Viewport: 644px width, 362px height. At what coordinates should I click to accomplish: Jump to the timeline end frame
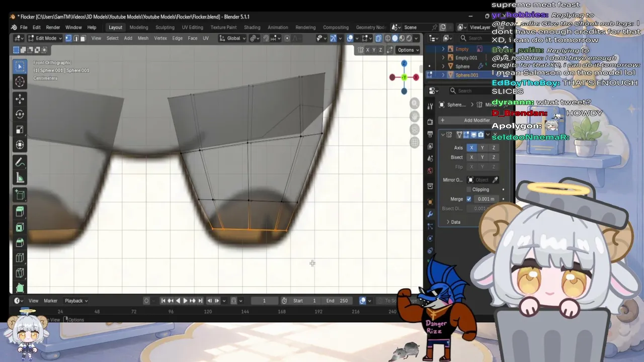pos(200,301)
